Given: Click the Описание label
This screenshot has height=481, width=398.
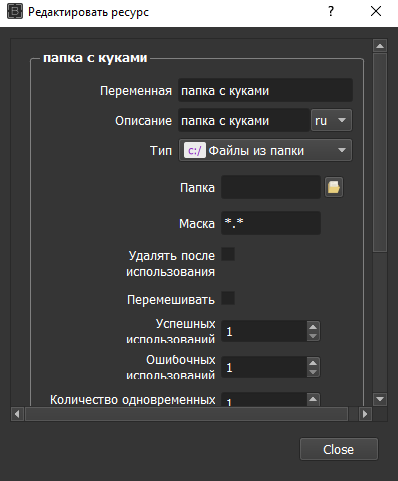Looking at the screenshot, I should (143, 121).
